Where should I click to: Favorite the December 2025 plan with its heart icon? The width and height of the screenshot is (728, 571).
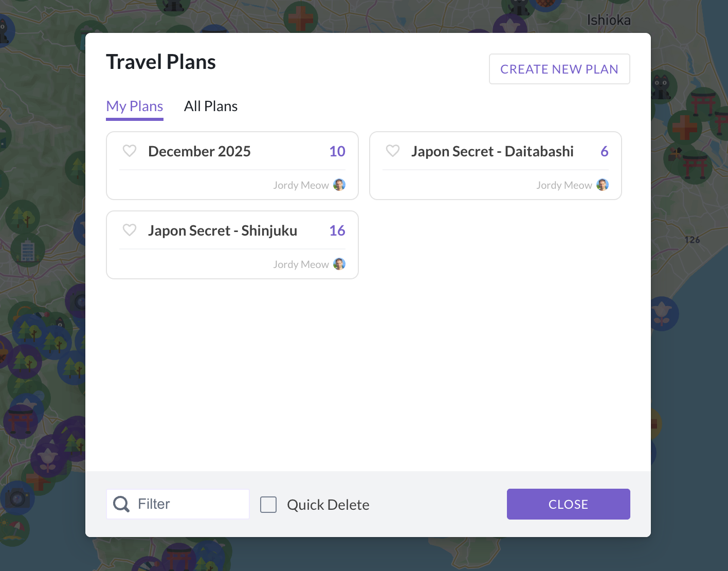129,151
